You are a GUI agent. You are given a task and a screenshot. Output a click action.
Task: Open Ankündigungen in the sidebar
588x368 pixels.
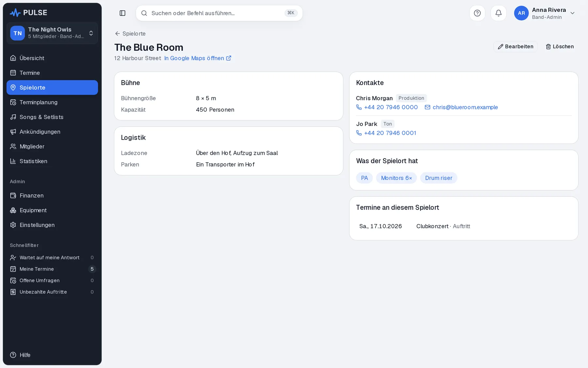(52, 132)
